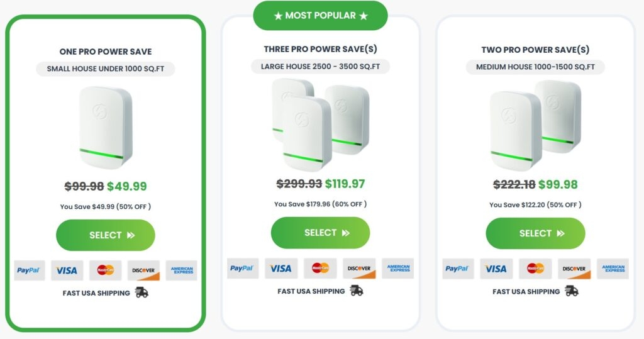Click Discover icon in Three Pro card

click(360, 269)
